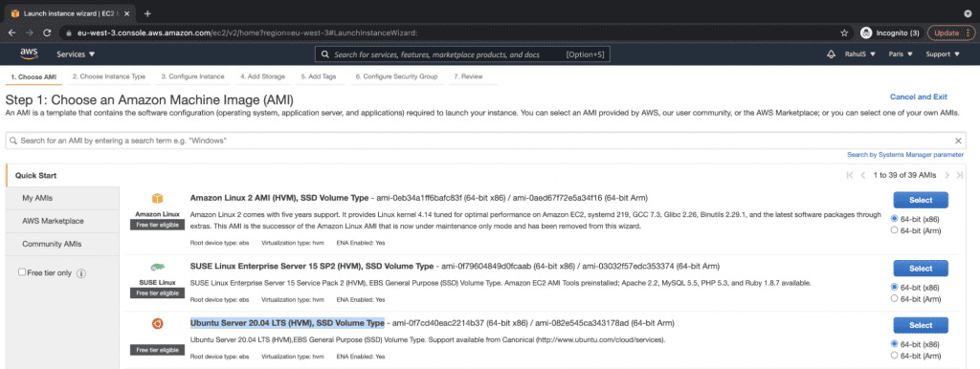Go to previous page of AMIs
The image size is (980, 369).
tap(863, 176)
